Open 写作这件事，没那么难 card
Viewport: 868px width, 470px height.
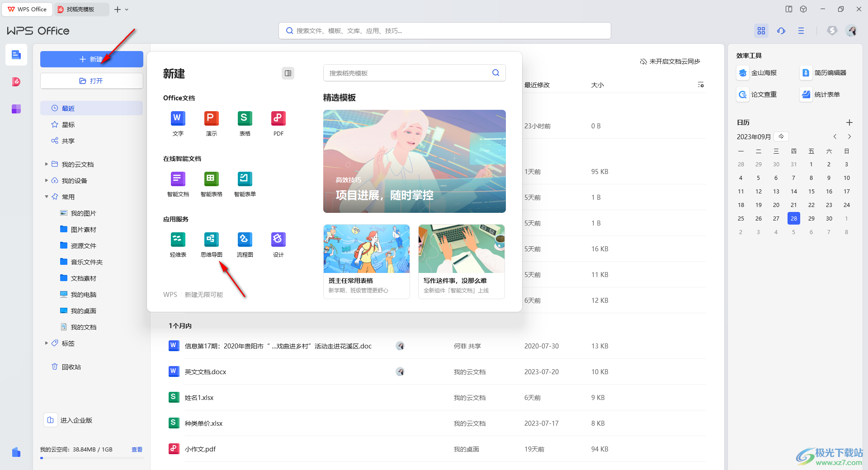[x=461, y=261]
